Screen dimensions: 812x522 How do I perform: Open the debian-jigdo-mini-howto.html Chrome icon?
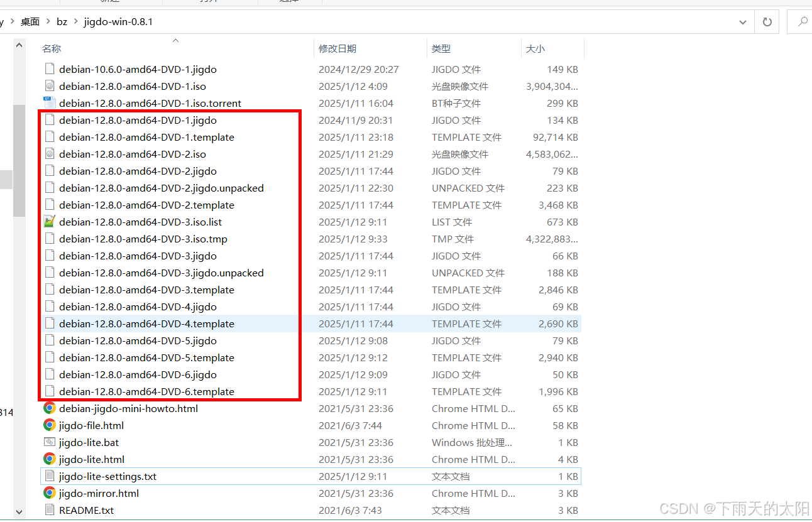(50, 408)
